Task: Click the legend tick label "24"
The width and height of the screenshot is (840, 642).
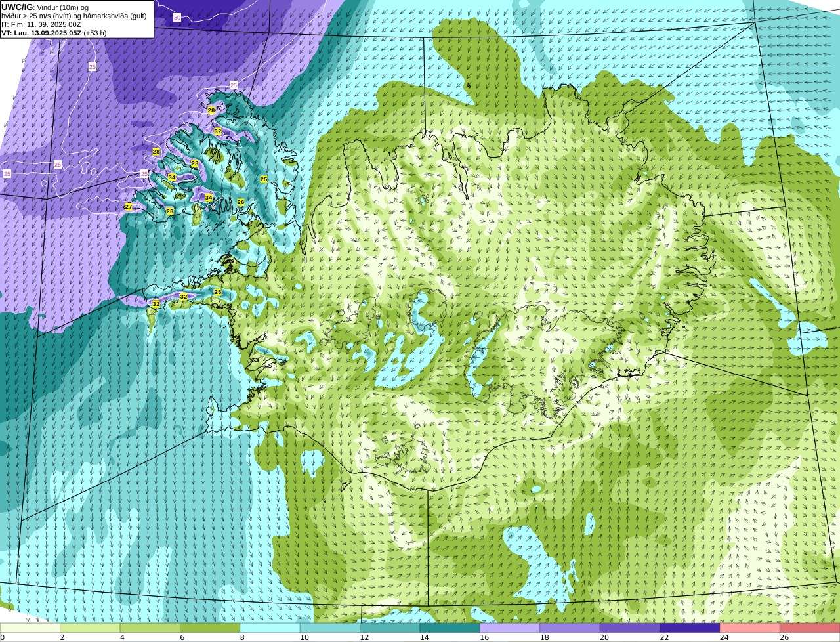Action: pos(724,637)
